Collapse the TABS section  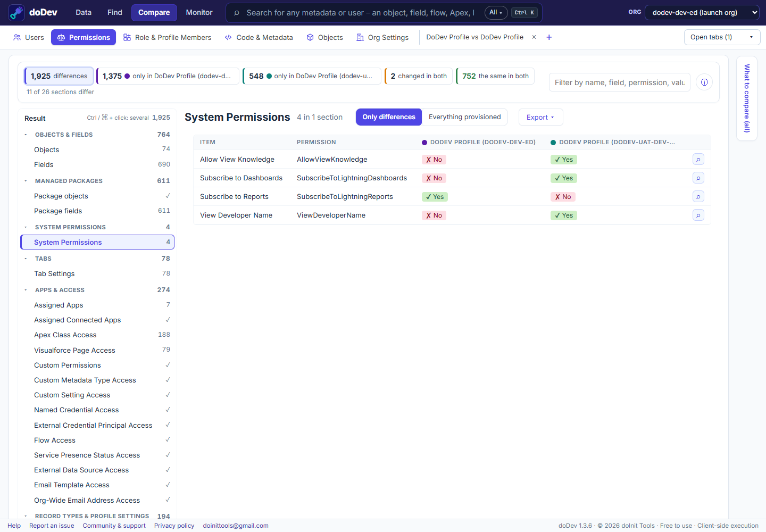coord(26,259)
